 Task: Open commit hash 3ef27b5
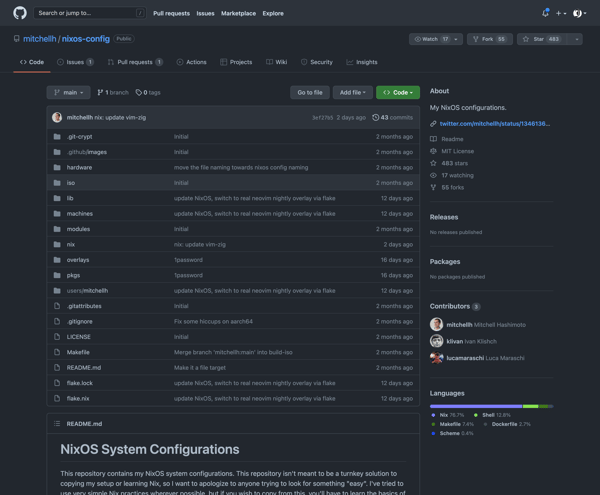322,117
